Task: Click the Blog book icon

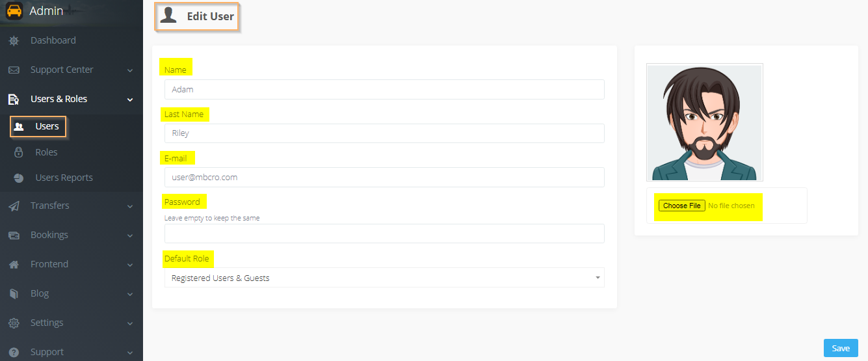Action: tap(14, 293)
